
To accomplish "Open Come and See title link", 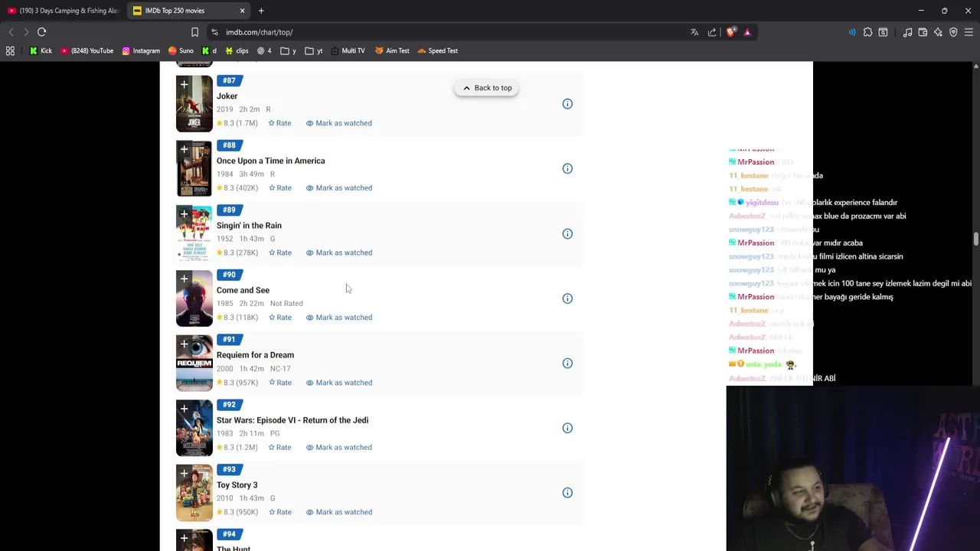I will point(243,290).
